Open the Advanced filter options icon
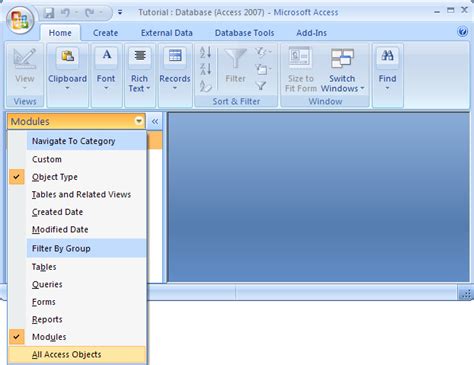The width and height of the screenshot is (474, 365). (263, 69)
